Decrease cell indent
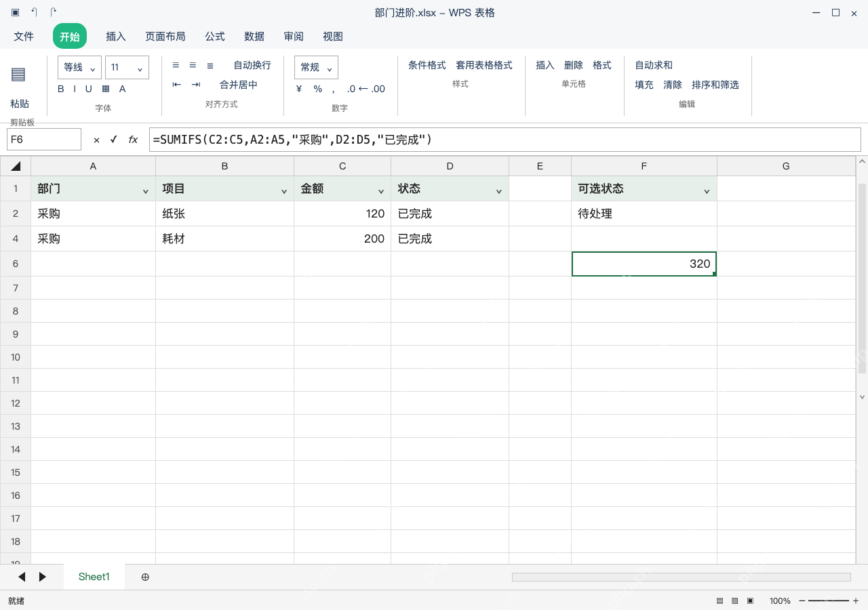 coord(177,85)
